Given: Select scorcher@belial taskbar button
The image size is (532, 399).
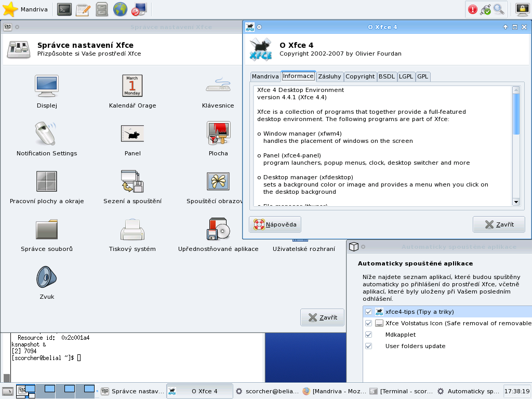Looking at the screenshot, I should [267, 391].
